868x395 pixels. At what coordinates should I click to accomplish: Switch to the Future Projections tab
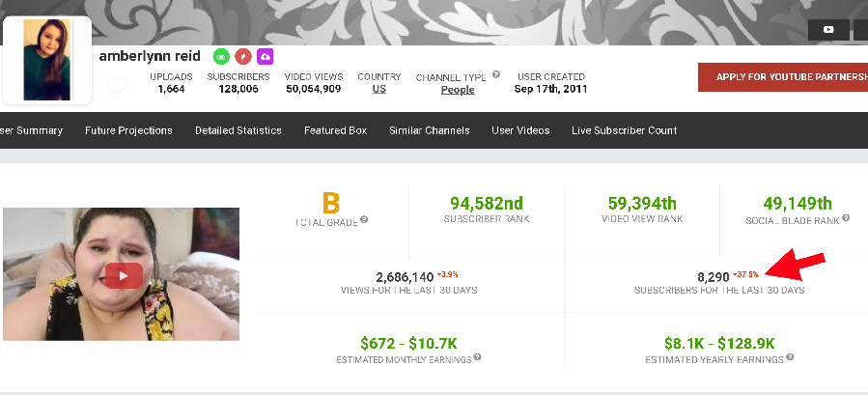point(128,130)
